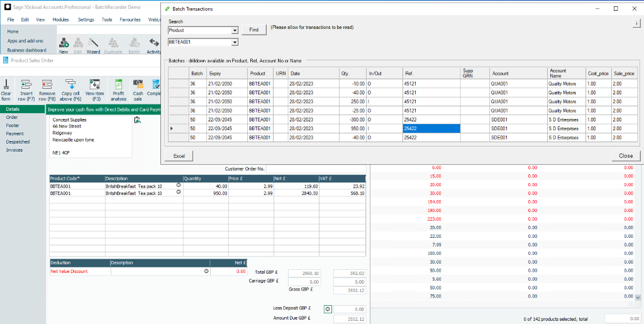Screen dimensions: 644x324
Task: Click Home in navigation panel
Action: [x=13, y=31]
